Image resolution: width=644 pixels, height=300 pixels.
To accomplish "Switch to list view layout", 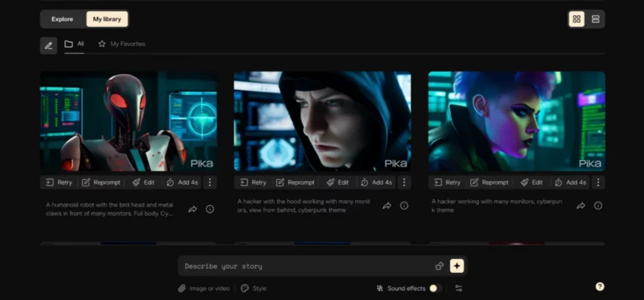I will click(x=596, y=19).
